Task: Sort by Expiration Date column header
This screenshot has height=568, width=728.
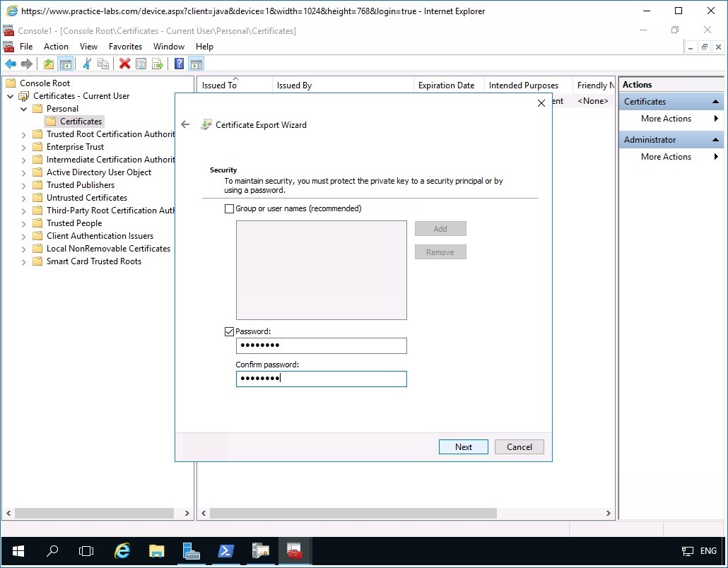Action: point(449,85)
